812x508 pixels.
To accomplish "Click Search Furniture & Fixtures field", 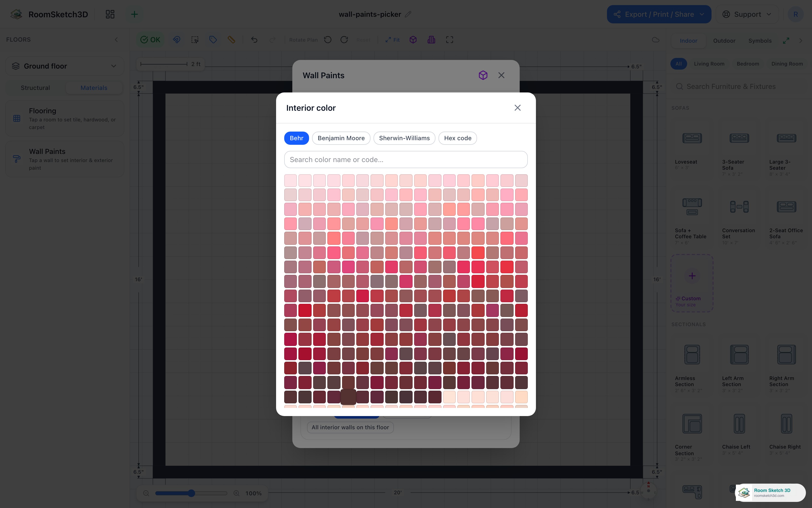I will (x=739, y=87).
